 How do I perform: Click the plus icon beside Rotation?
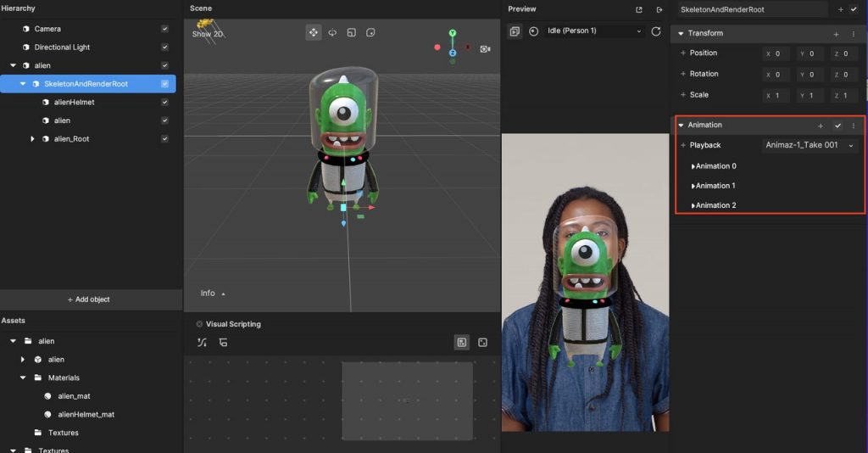[x=683, y=74]
